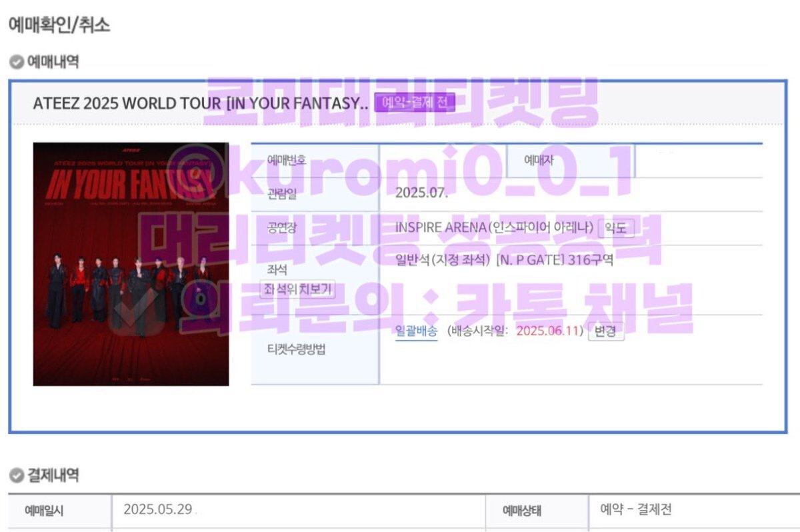Image resolution: width=800 pixels, height=532 pixels.
Task: Select the 예매일시 label cell
Action: pyautogui.click(x=60, y=511)
